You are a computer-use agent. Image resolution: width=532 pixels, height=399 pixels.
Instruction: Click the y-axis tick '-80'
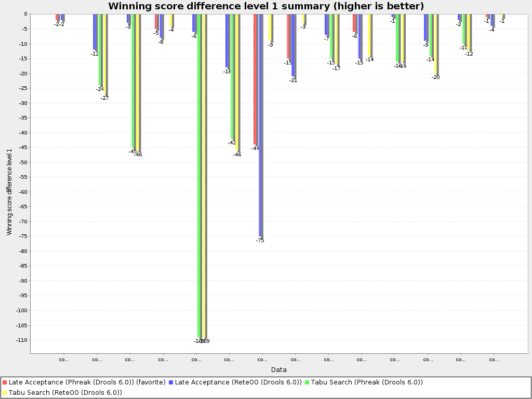point(23,251)
